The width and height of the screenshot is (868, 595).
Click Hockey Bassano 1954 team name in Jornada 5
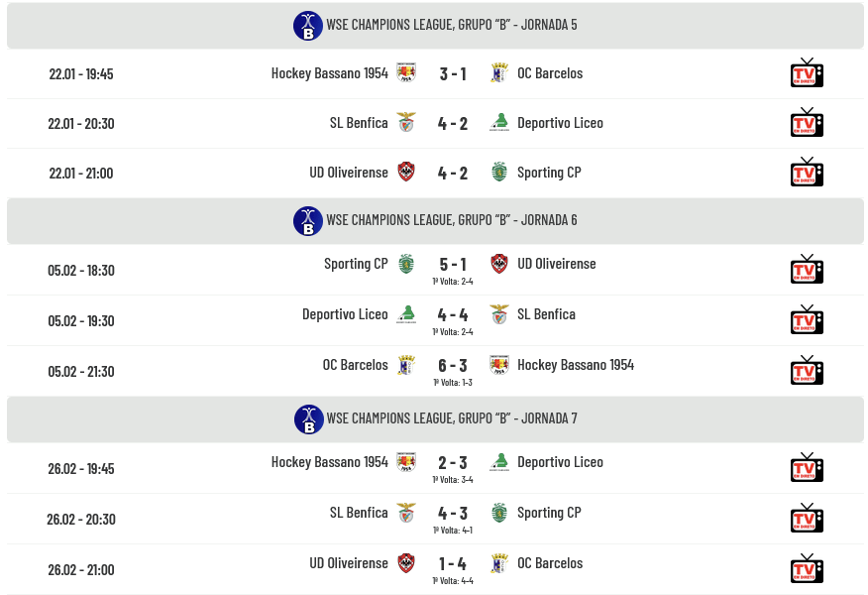(330, 73)
